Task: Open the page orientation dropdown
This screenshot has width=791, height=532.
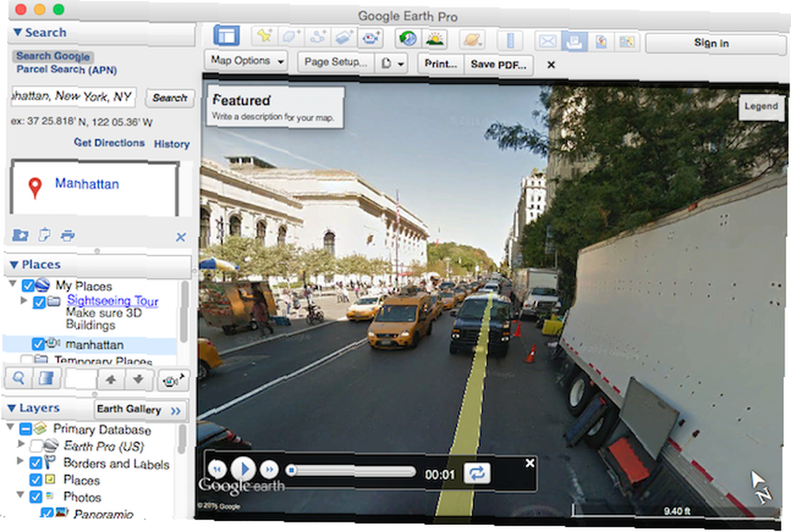Action: (x=392, y=63)
